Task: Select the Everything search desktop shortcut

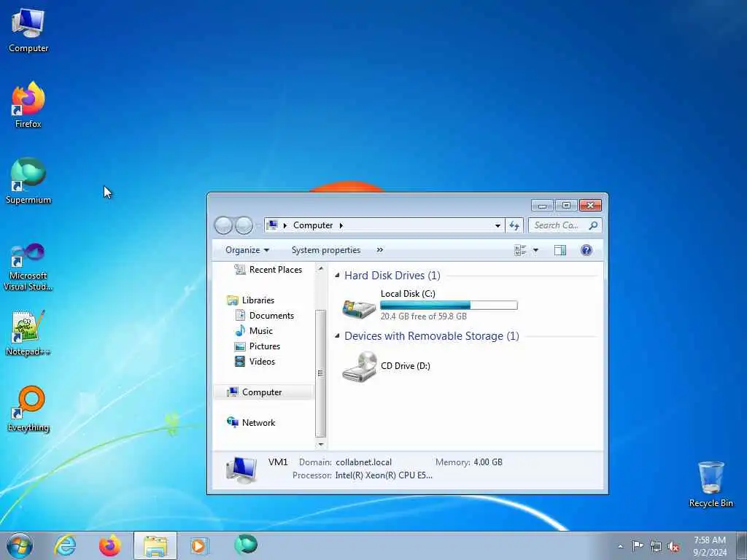Action: pos(28,408)
